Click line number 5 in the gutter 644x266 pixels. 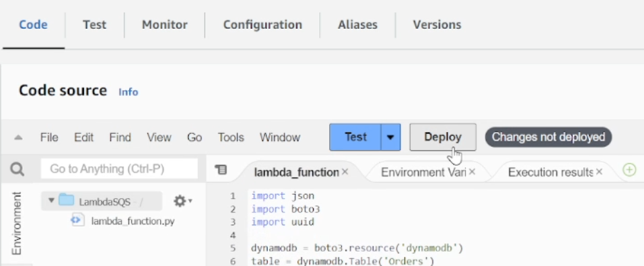233,248
